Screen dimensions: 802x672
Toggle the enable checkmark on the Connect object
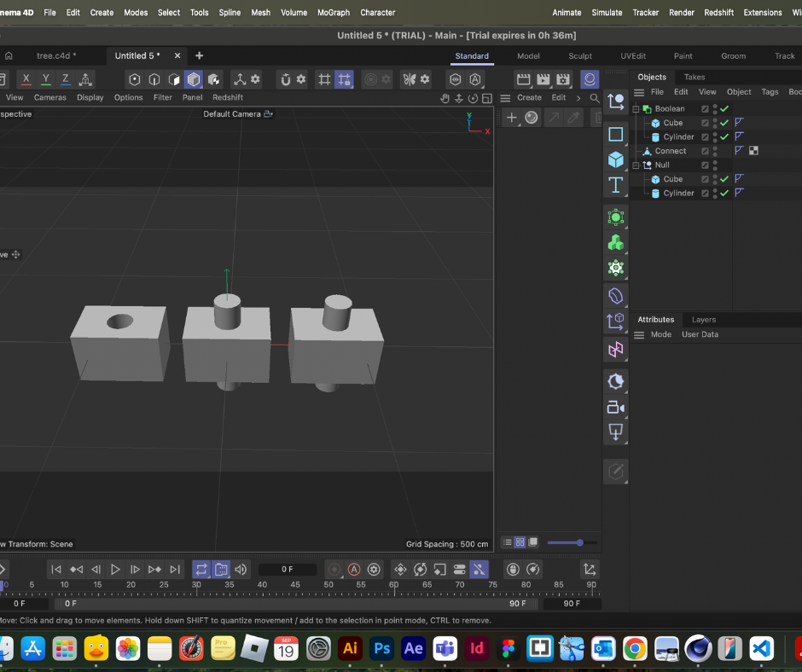[x=724, y=151]
